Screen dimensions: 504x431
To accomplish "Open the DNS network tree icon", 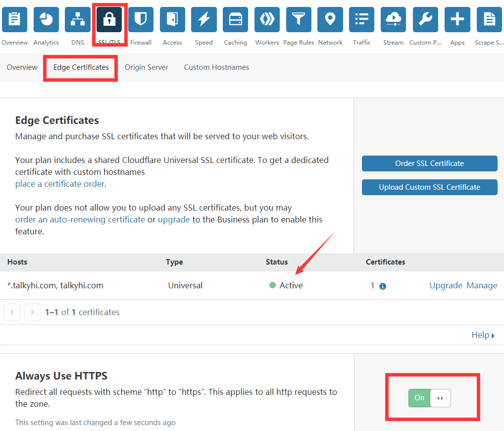I will pyautogui.click(x=77, y=19).
